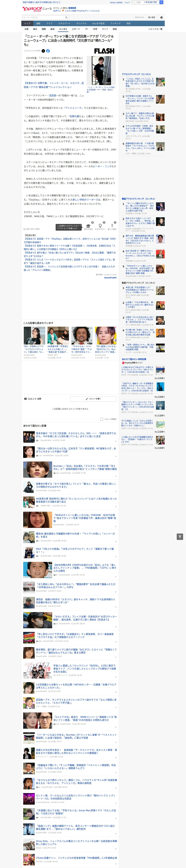Click the ウェブ検索 input field
Viewport: 186px width, 868px height.
137,2
